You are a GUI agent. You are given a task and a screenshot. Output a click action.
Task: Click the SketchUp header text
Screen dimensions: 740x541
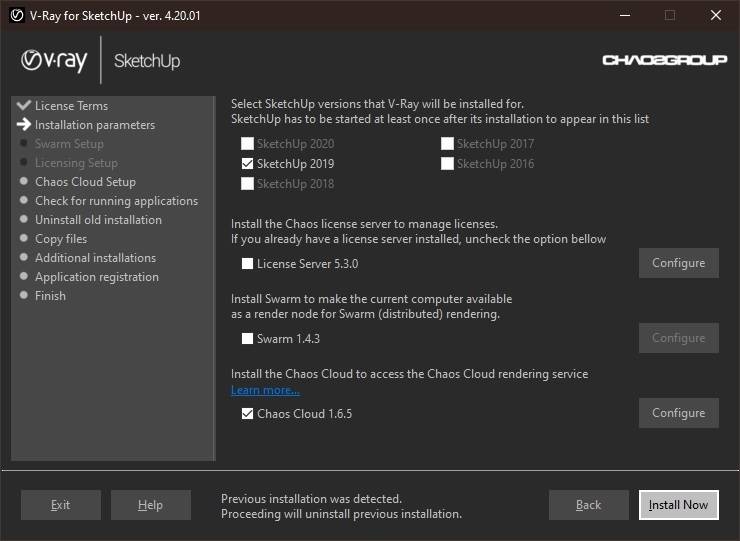tap(147, 61)
